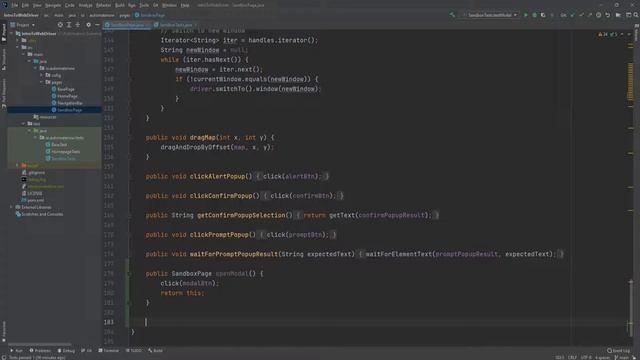Expand the External Libraries node
Viewport: 640px width, 360px height.
11,207
